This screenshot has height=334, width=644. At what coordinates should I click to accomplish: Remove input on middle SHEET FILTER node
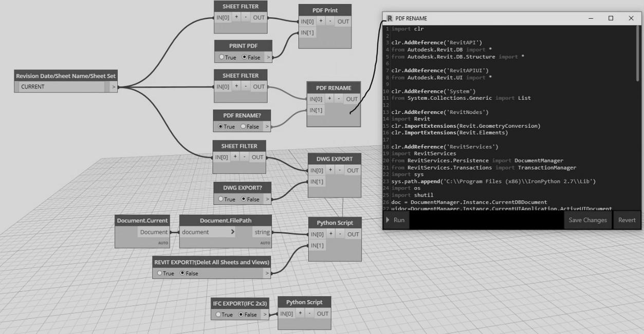coord(246,86)
